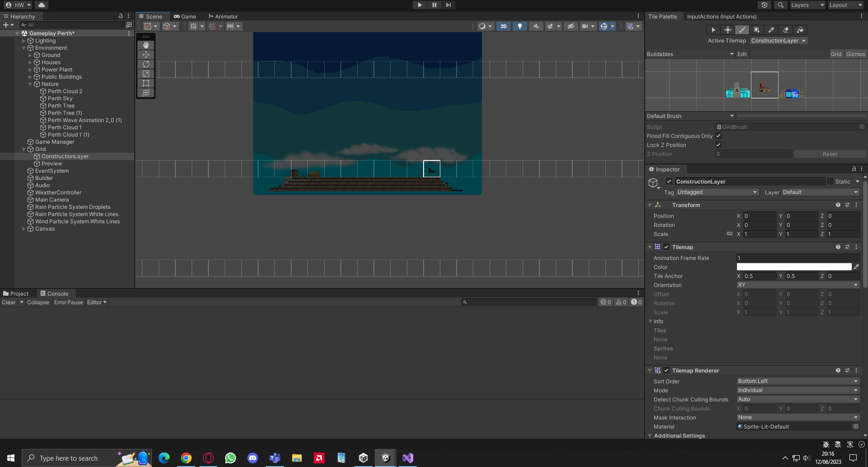868x467 pixels.
Task: Open the Active Tilemap dropdown
Action: pos(778,41)
